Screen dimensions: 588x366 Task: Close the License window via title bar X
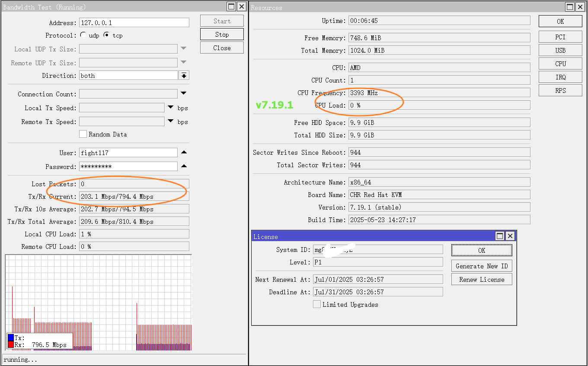[x=510, y=236]
